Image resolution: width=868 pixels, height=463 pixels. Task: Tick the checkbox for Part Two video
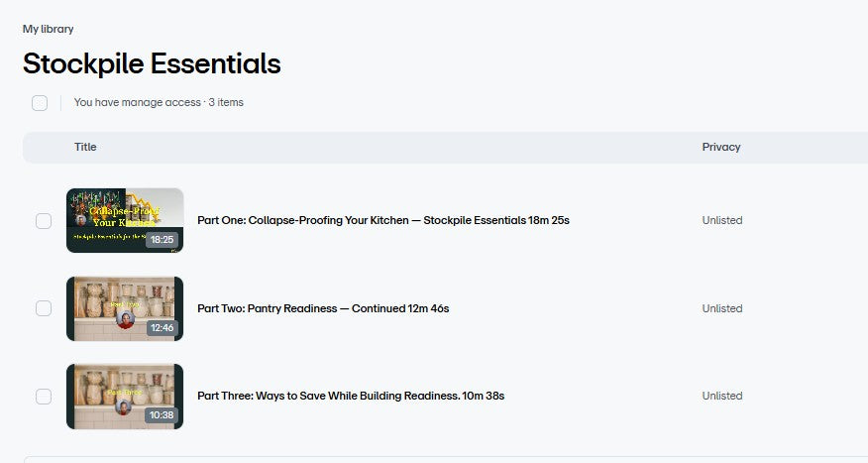(x=44, y=308)
